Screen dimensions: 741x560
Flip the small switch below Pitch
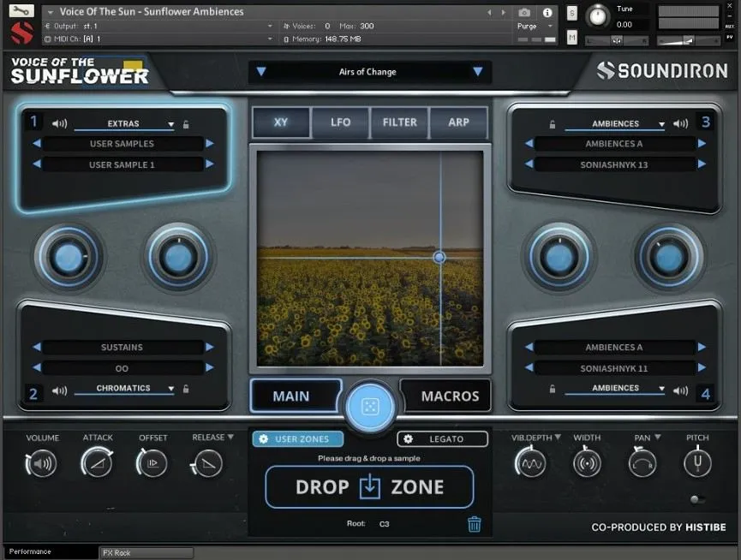click(696, 499)
